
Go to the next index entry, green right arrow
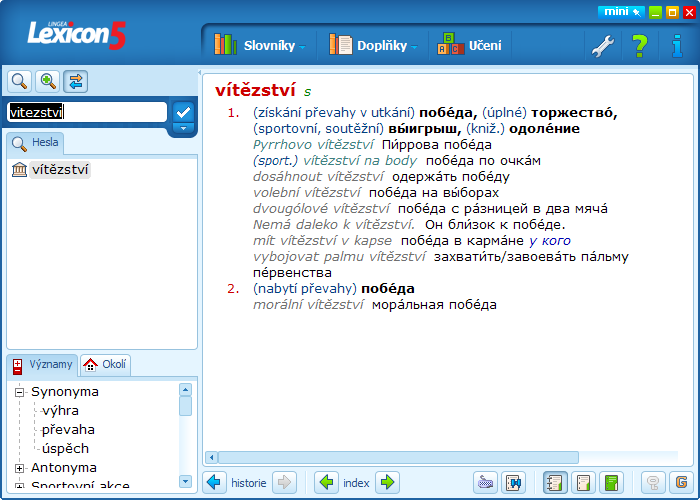(x=387, y=483)
